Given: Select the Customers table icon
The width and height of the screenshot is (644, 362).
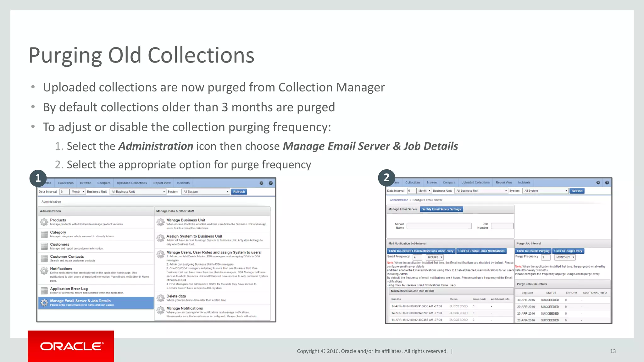Looking at the screenshot, I should coord(44,246).
